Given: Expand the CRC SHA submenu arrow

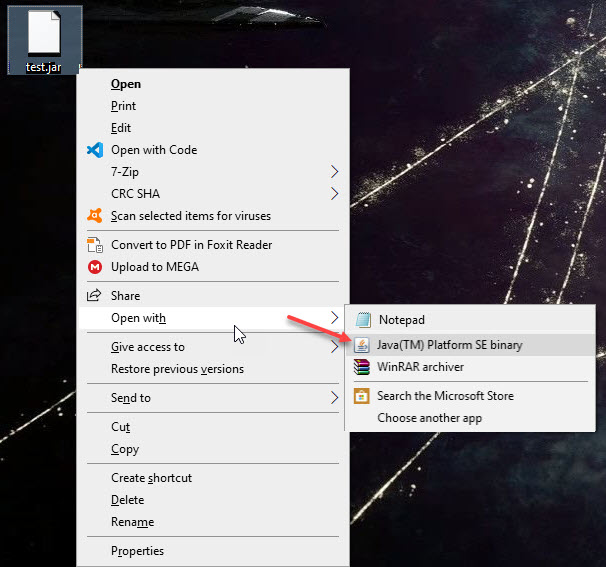Looking at the screenshot, I should point(335,194).
